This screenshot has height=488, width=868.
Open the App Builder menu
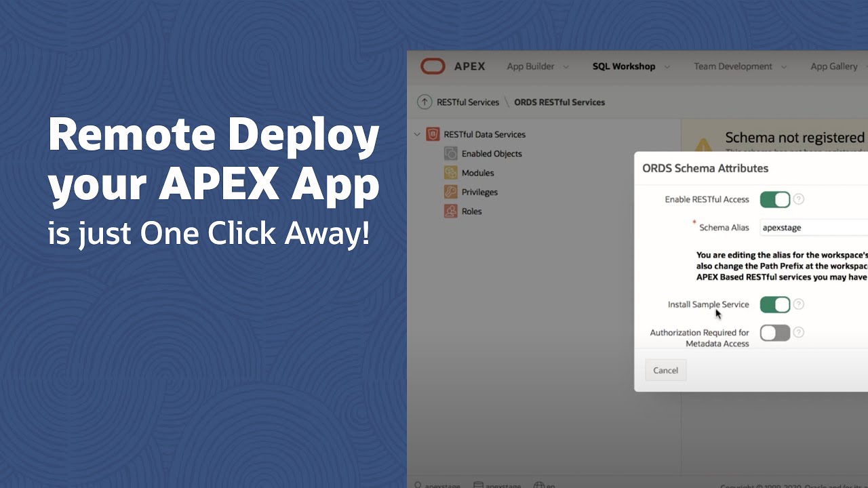(531, 66)
